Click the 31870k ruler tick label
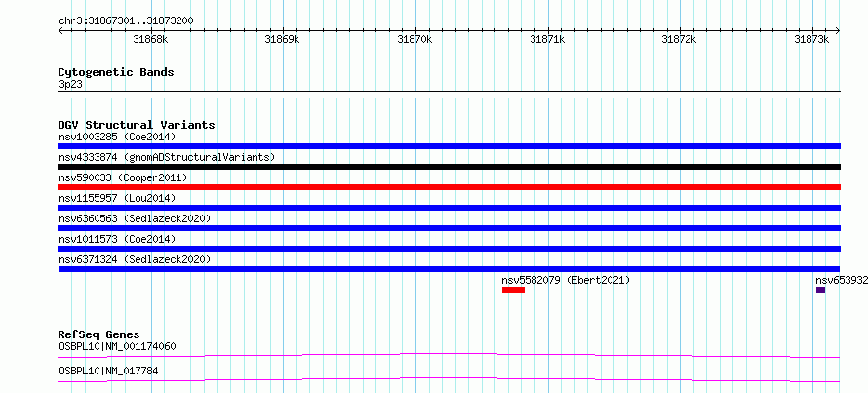The image size is (868, 393). (414, 39)
